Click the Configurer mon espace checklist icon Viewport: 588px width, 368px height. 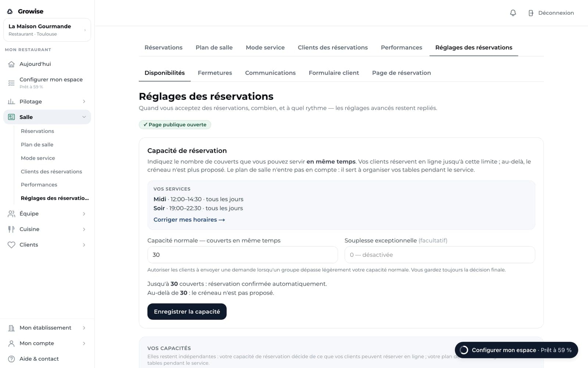(x=11, y=83)
